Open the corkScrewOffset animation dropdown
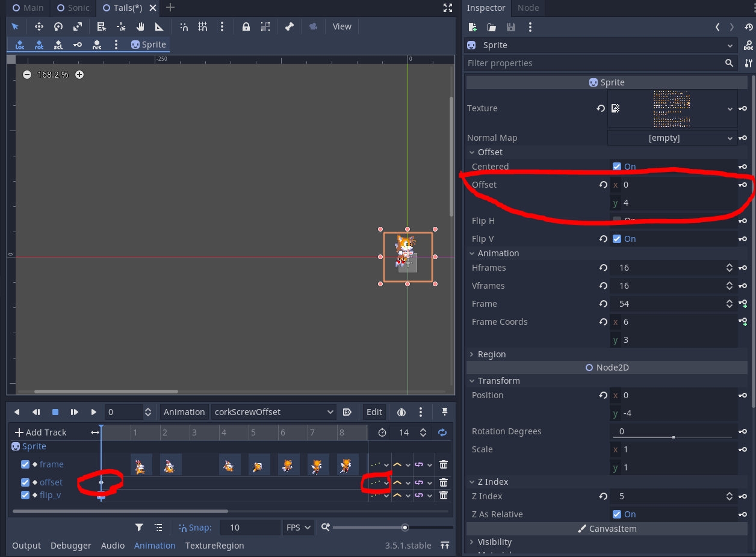Image resolution: width=756 pixels, height=557 pixels. click(x=331, y=412)
